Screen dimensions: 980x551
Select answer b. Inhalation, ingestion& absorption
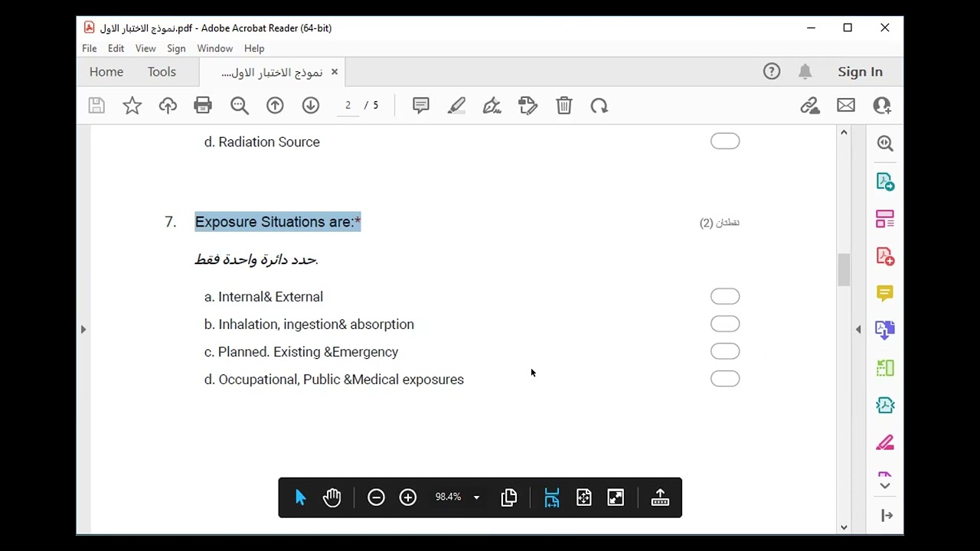[725, 324]
